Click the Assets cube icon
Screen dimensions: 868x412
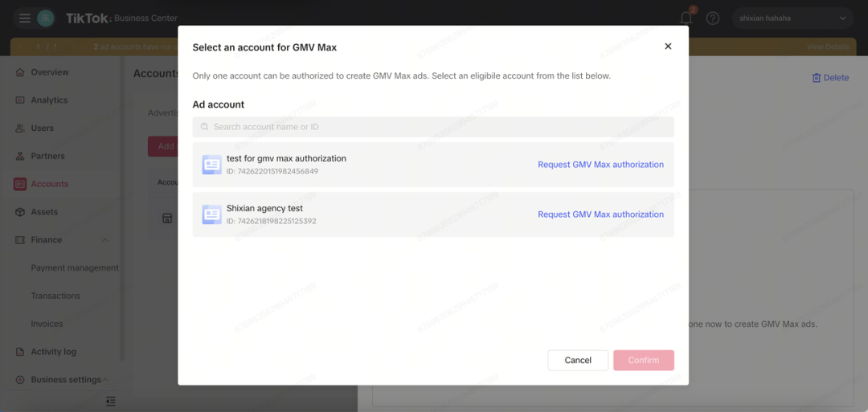(20, 212)
